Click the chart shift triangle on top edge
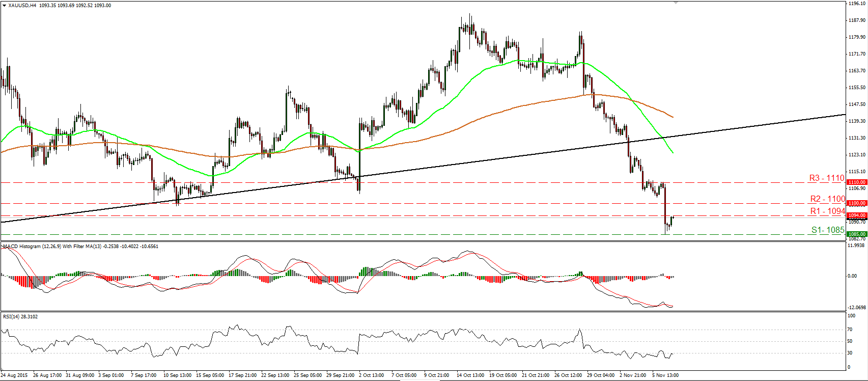The width and height of the screenshot is (868, 381). [x=676, y=3]
